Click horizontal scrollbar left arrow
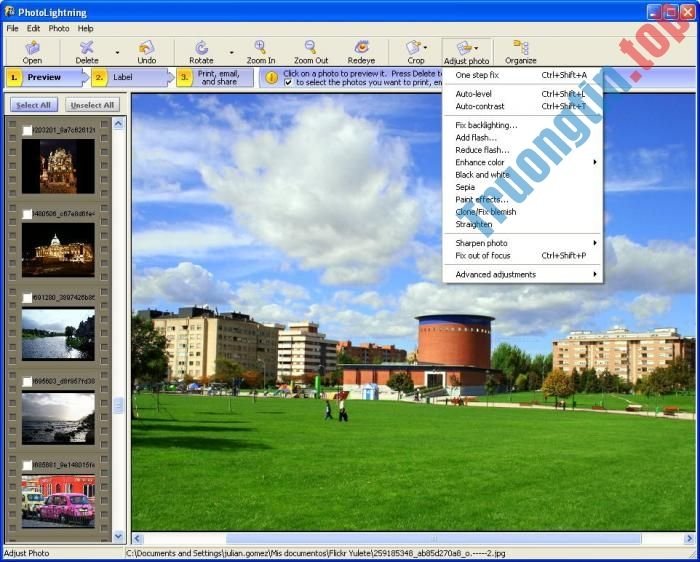 point(138,538)
